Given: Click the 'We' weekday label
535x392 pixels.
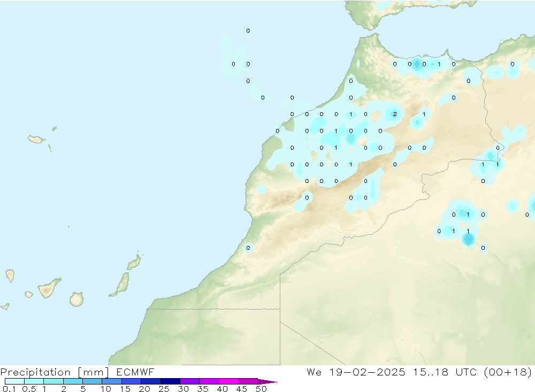Looking at the screenshot, I should [x=314, y=372].
